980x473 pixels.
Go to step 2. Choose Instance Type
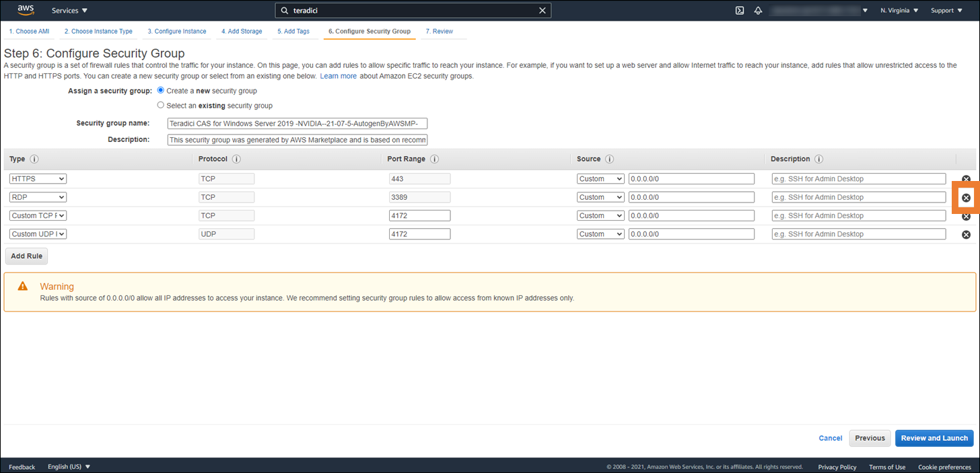click(x=98, y=31)
